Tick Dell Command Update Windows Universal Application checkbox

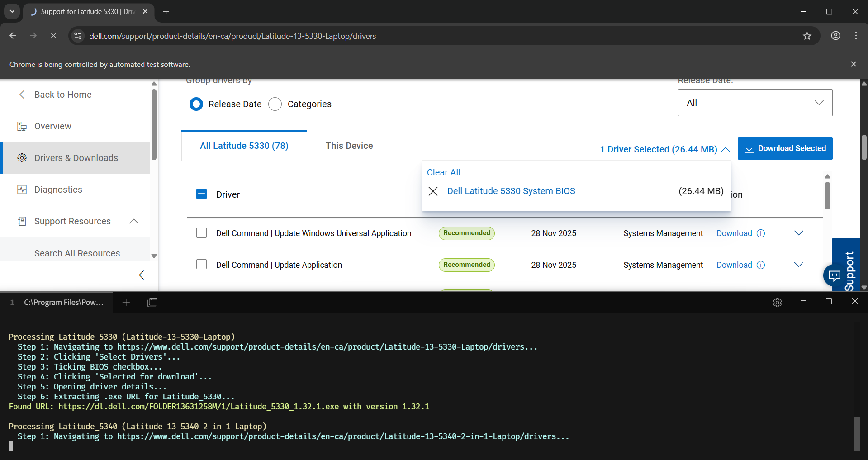point(202,233)
